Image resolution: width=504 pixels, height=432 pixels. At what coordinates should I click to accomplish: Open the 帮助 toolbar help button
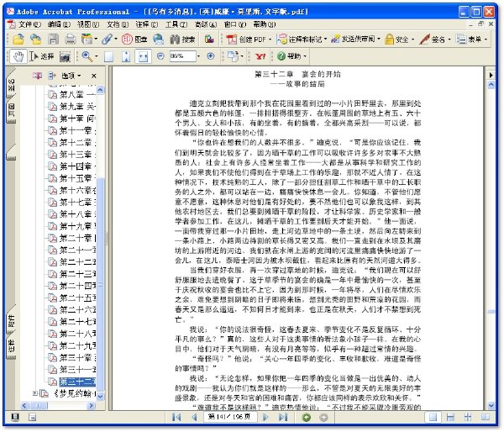291,56
